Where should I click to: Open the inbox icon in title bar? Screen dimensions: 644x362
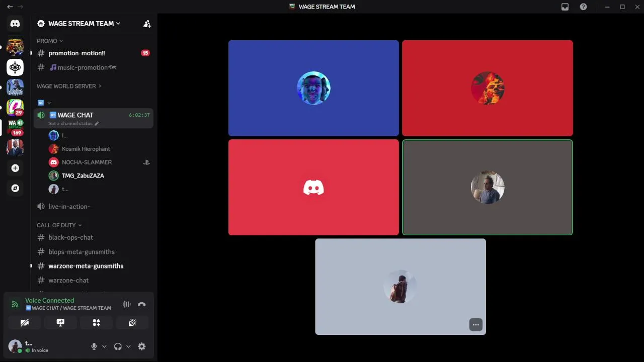pos(565,7)
